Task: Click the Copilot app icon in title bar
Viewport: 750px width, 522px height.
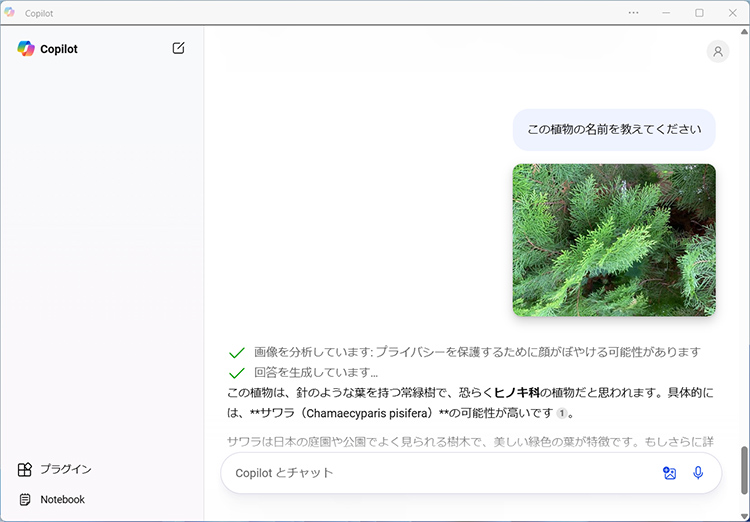Action: click(x=10, y=13)
